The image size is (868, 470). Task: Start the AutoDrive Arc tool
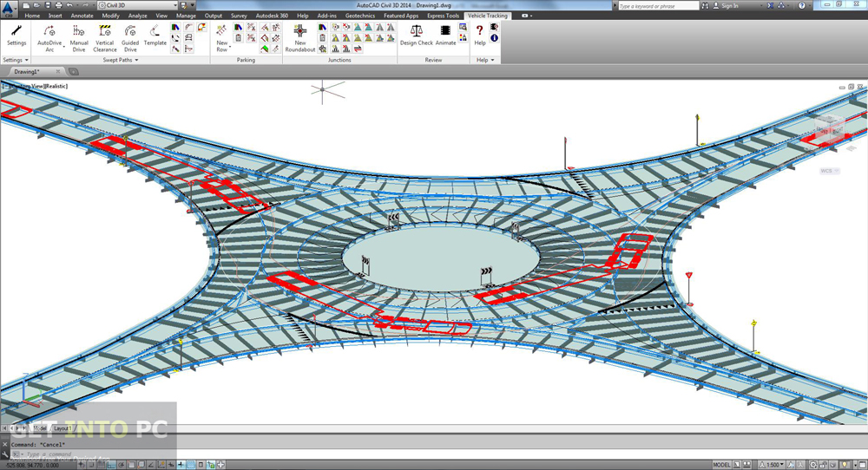49,38
